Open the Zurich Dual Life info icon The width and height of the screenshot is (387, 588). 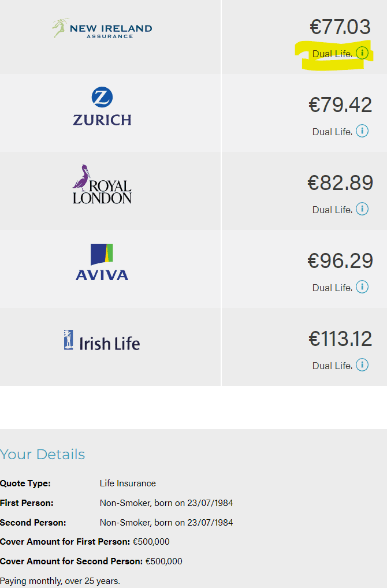362,131
